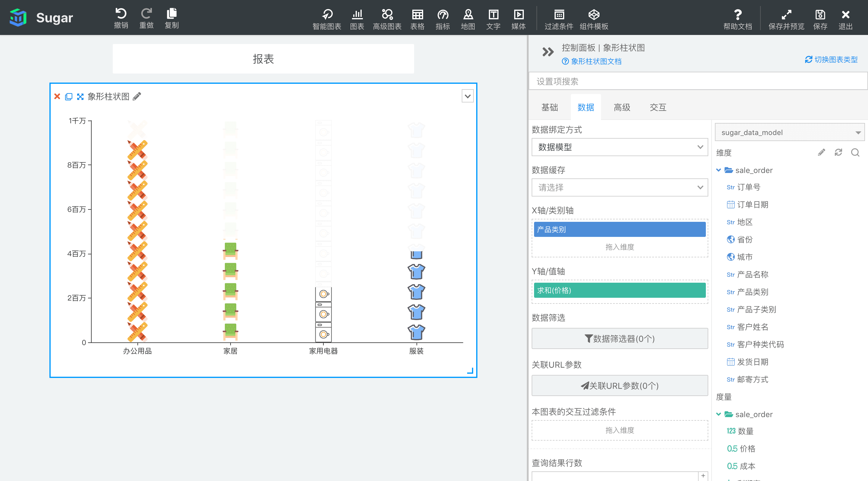The width and height of the screenshot is (868, 481).
Task: Duplicate the chart component icon
Action: point(69,97)
